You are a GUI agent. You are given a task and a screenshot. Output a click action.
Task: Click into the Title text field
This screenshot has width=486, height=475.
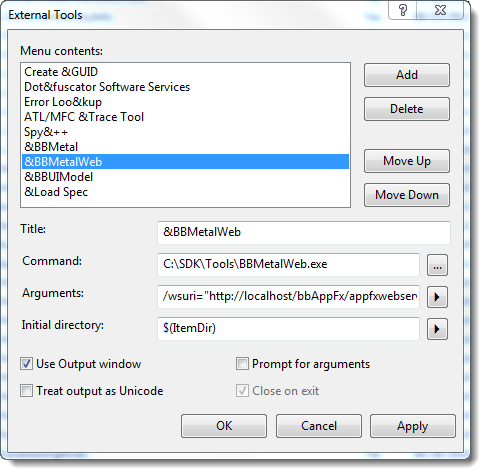pos(304,232)
